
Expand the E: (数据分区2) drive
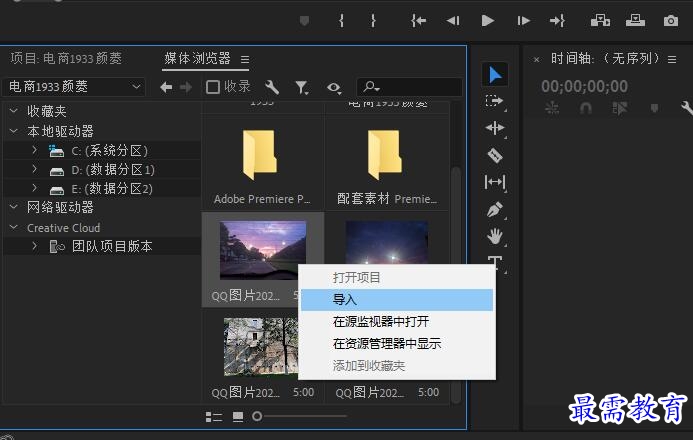click(34, 188)
